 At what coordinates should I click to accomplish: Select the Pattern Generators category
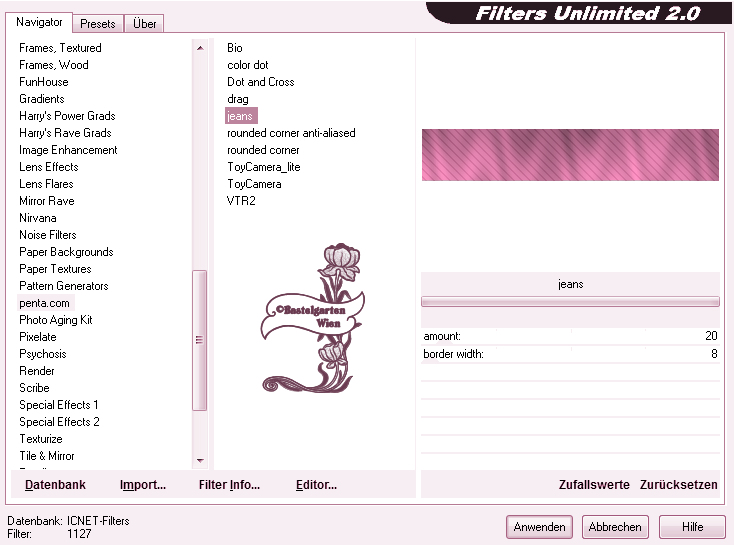(63, 286)
